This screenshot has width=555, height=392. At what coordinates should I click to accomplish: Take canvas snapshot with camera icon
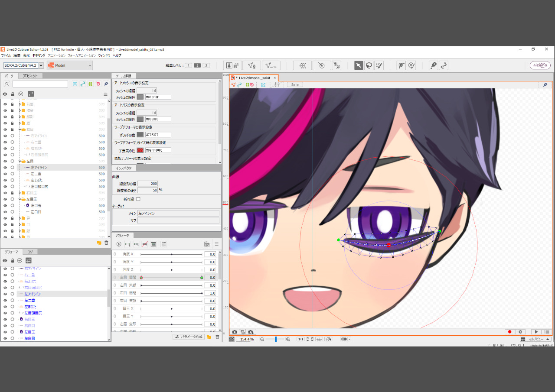tap(235, 332)
